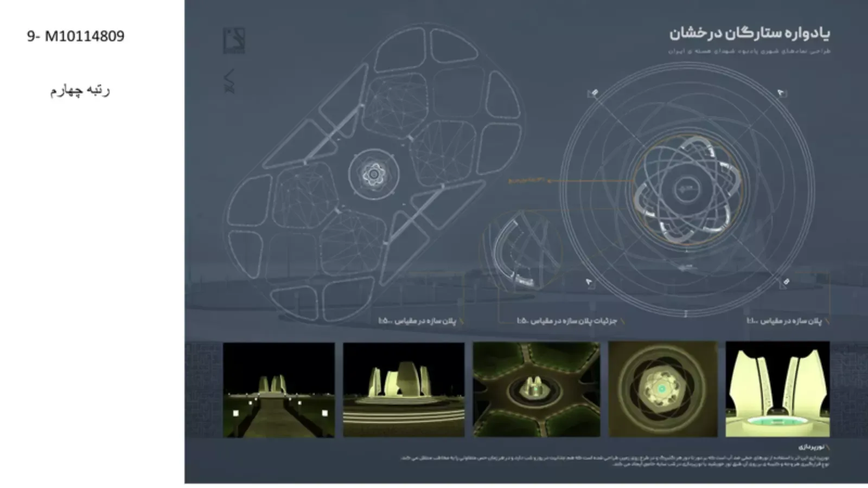Click the square logo at poster top-left

[234, 41]
